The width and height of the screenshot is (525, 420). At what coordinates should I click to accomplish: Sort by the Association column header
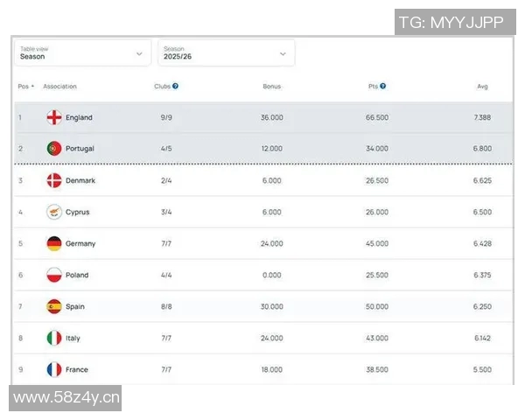(59, 87)
